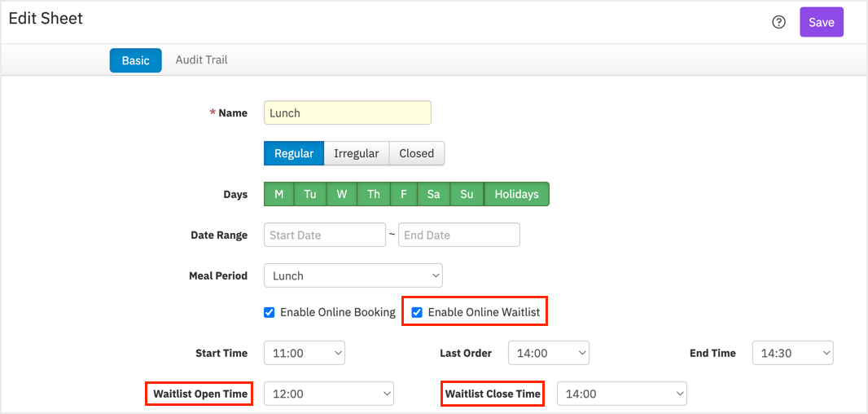Viewport: 868px width, 414px height.
Task: Set the sheet type to Closed
Action: click(x=417, y=153)
